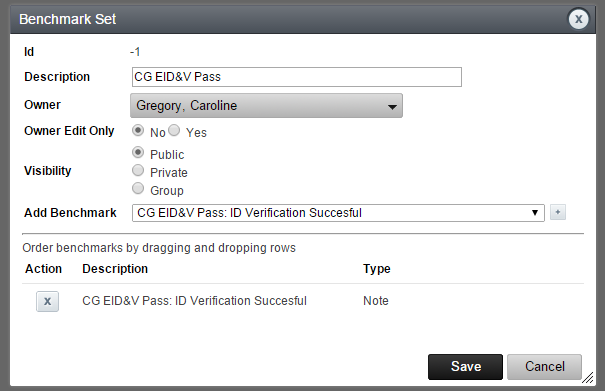Click the Add Benchmark dropdown arrow
Screen dimensions: 605x391
[x=535, y=213]
